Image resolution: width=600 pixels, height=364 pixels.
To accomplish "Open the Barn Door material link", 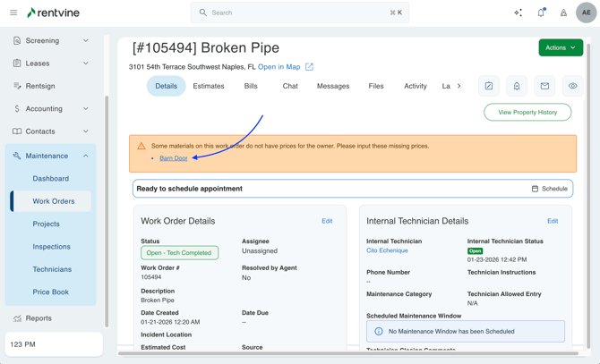I will coord(174,158).
